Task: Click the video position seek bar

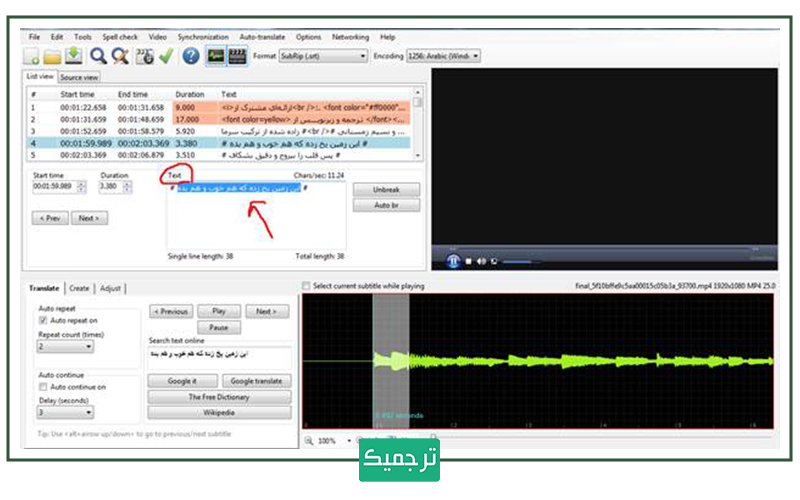Action: tap(605, 249)
